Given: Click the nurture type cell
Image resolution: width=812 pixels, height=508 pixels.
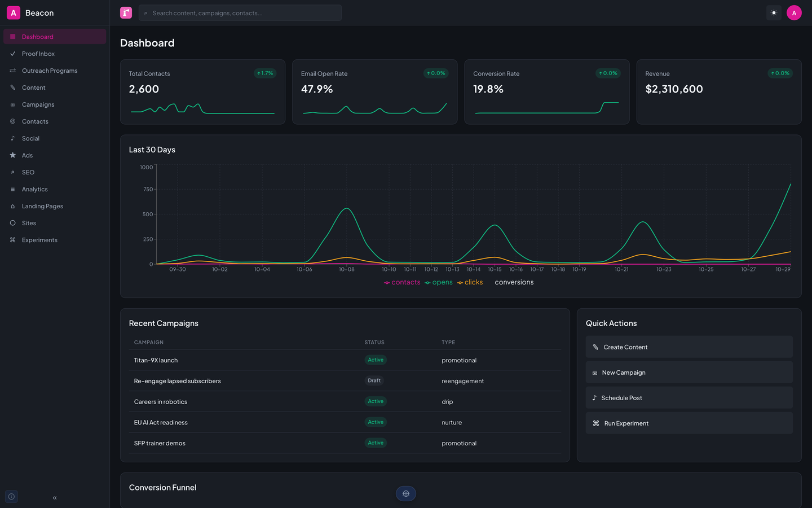Looking at the screenshot, I should [452, 422].
